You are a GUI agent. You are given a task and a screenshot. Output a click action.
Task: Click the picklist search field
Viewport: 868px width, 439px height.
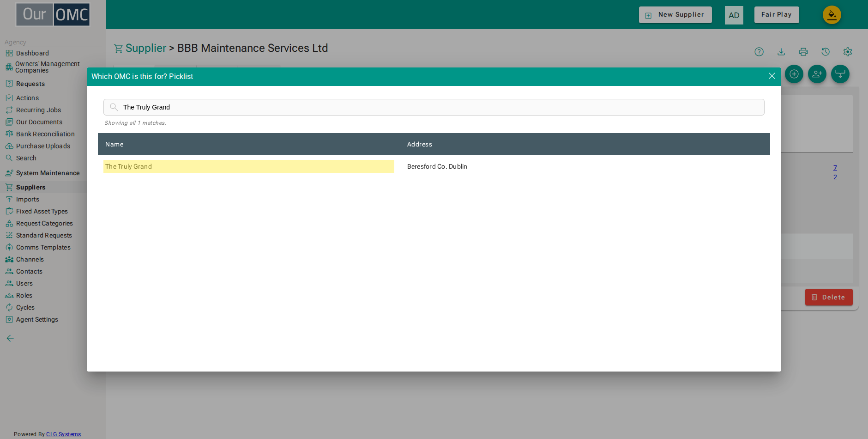[434, 107]
